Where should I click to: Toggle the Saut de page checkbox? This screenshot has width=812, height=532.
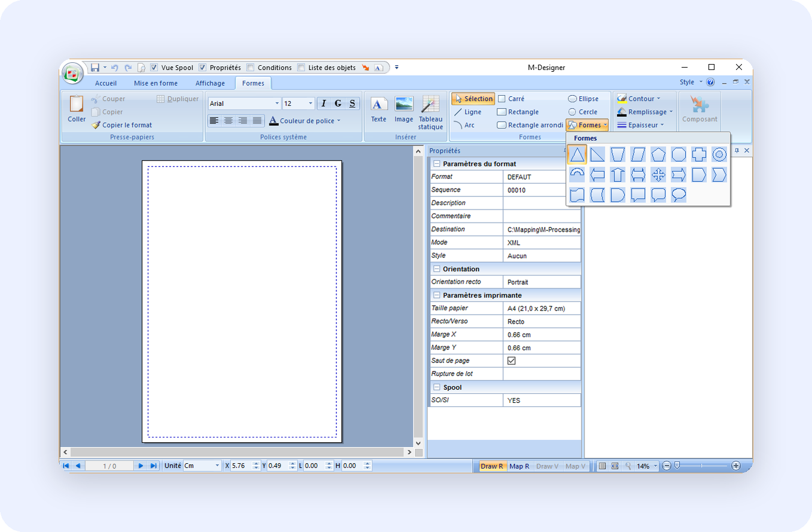coord(512,361)
